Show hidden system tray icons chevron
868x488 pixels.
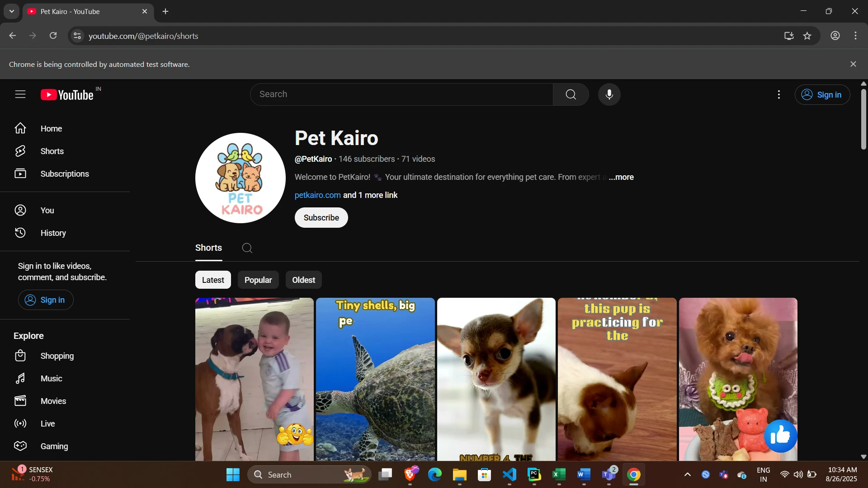pos(687,475)
